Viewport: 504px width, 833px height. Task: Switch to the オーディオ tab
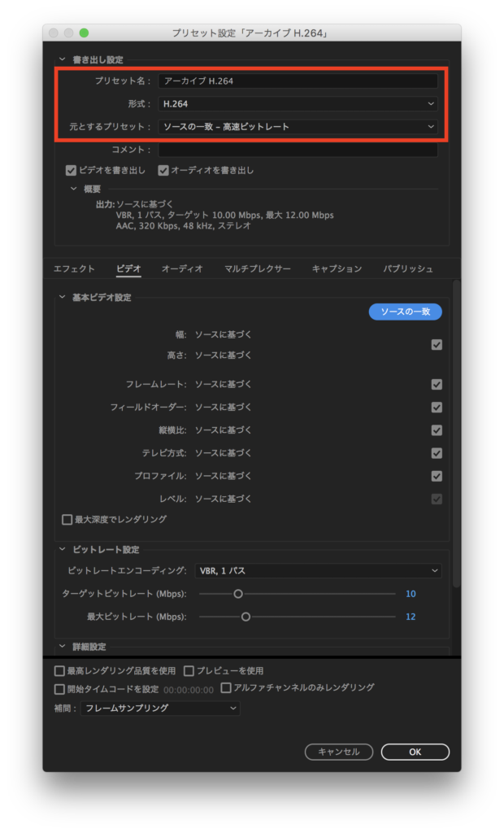pyautogui.click(x=182, y=268)
